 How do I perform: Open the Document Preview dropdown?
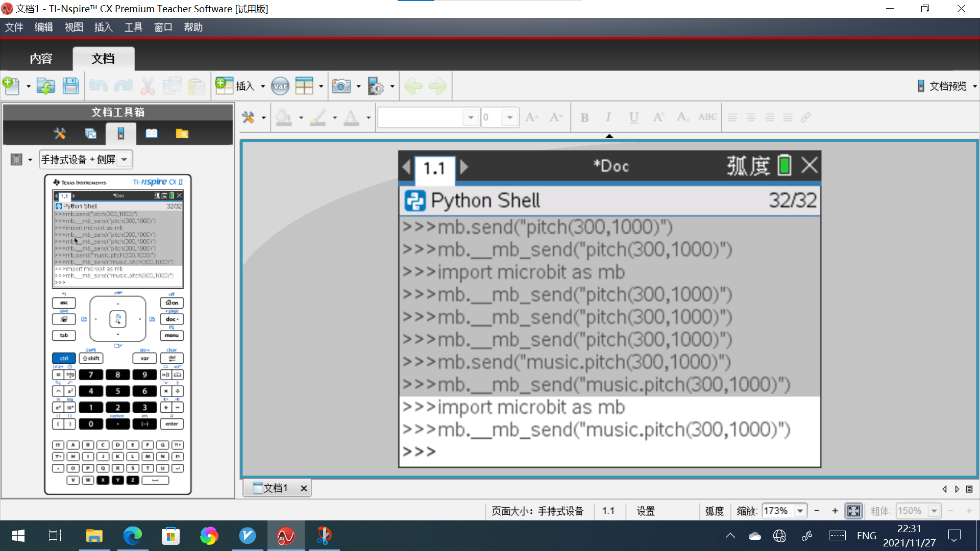(947, 86)
